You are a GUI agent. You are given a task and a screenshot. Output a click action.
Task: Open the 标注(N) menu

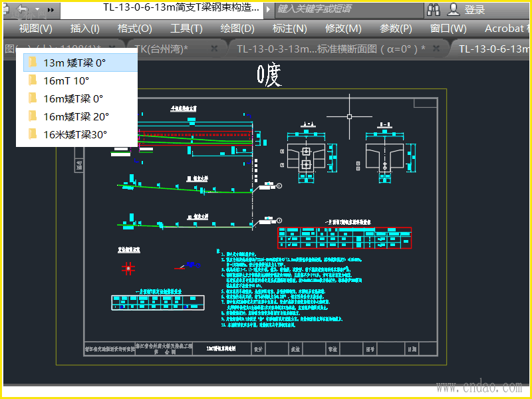(289, 29)
